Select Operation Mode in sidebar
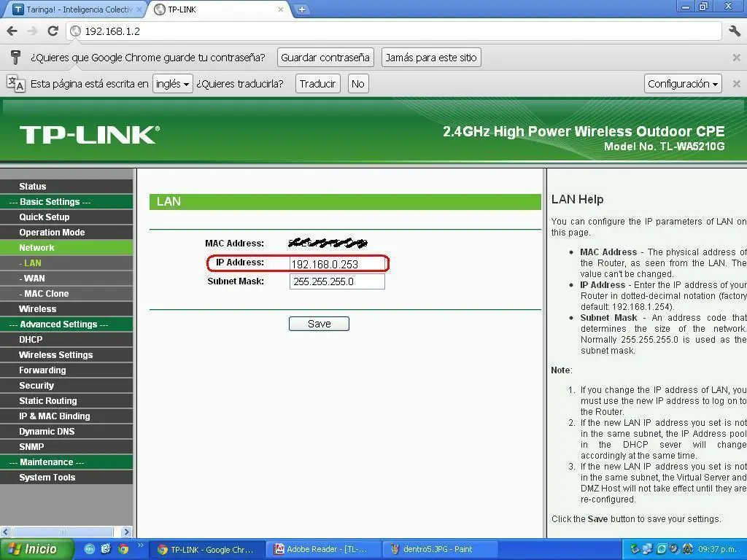This screenshot has height=560, width=747. [x=66, y=233]
